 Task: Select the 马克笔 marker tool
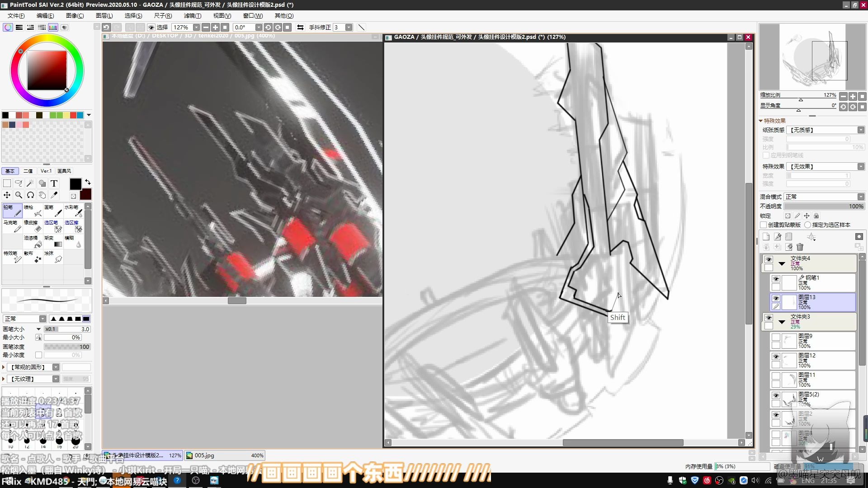click(12, 226)
